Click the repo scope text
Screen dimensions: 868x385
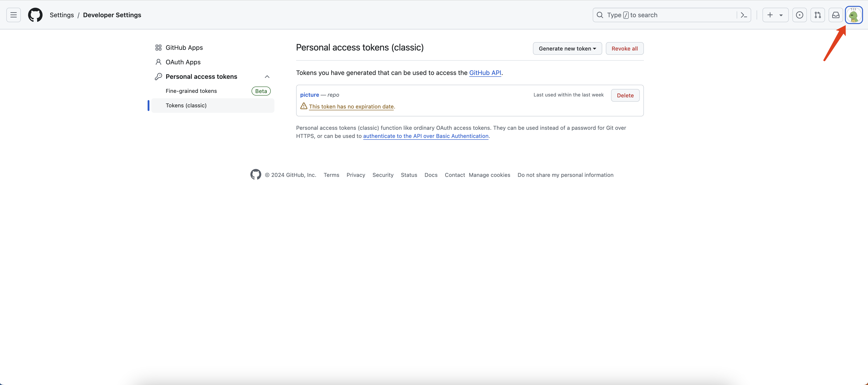pyautogui.click(x=333, y=95)
